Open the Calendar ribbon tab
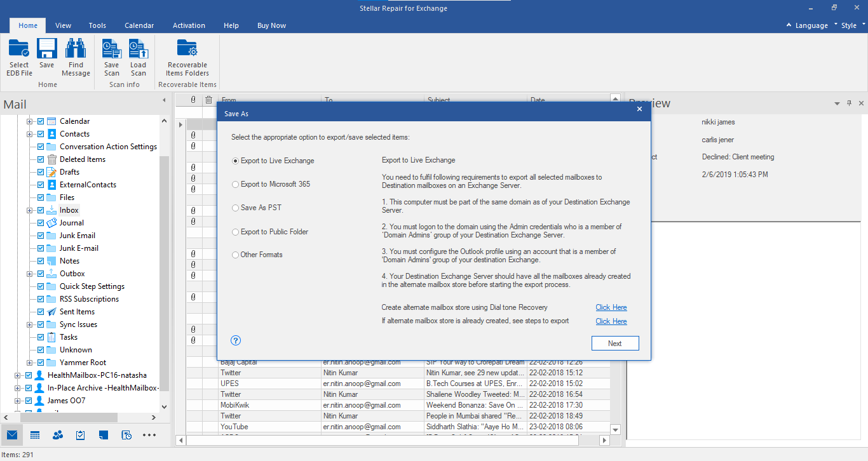 (x=139, y=25)
